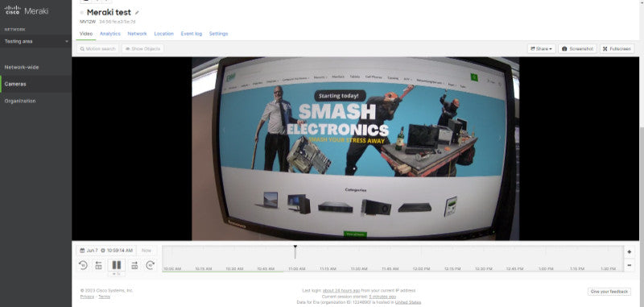This screenshot has height=307, width=644.
Task: Switch to the Settings tab
Action: (x=218, y=34)
